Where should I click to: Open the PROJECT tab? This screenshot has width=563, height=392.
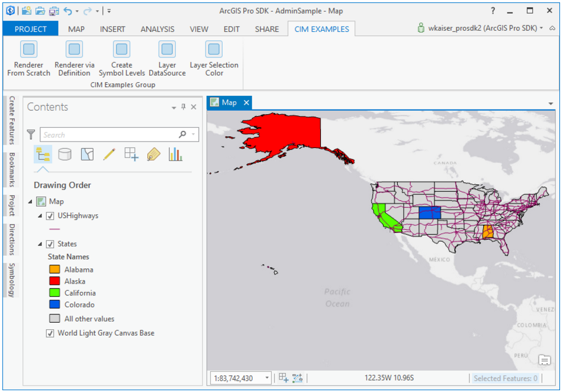[31, 29]
